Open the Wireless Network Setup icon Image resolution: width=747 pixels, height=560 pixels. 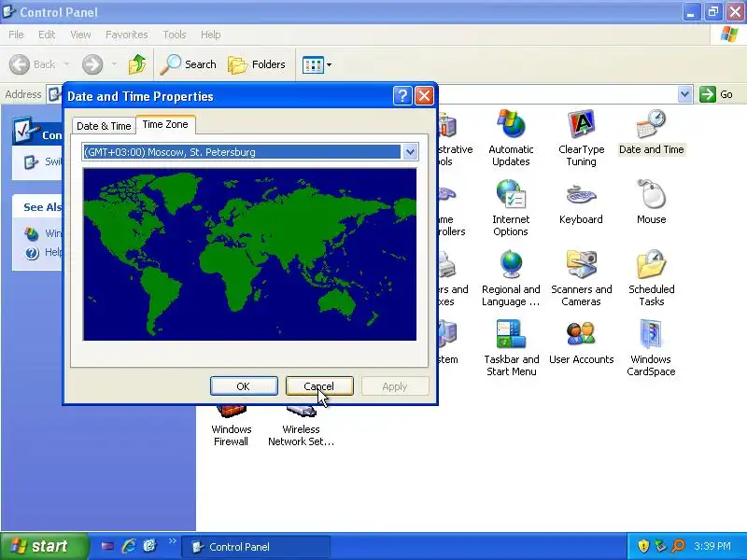[301, 427]
